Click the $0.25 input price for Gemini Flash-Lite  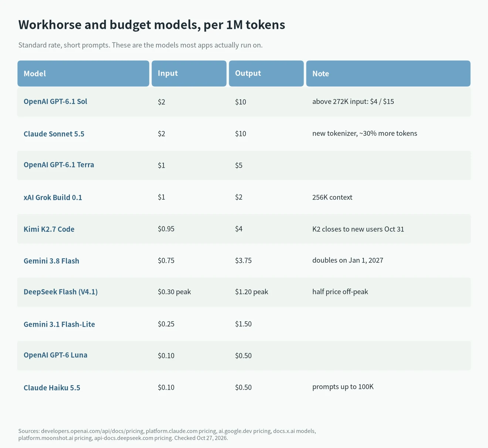tap(166, 324)
